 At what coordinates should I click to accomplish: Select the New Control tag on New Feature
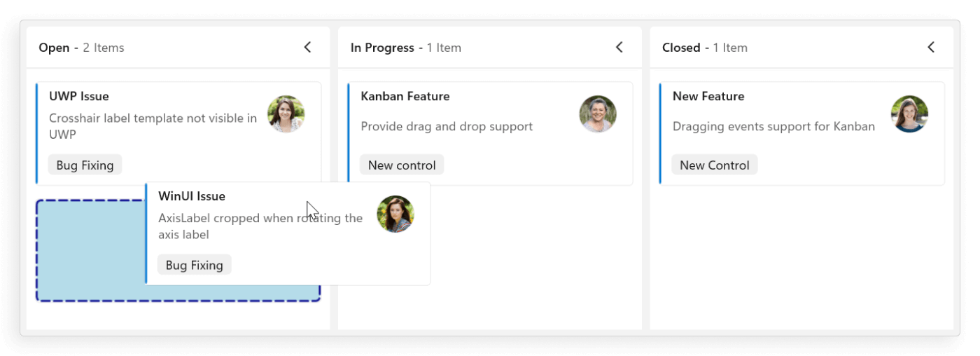715,165
